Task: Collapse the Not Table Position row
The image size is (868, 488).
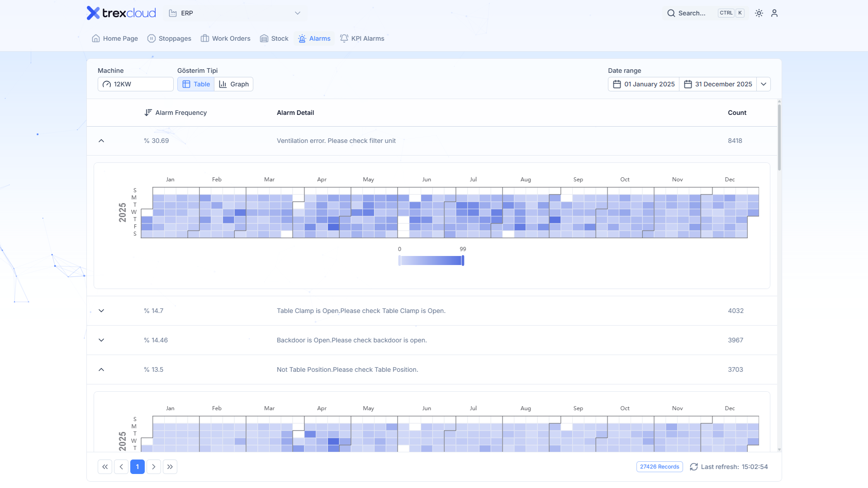Action: click(x=101, y=370)
